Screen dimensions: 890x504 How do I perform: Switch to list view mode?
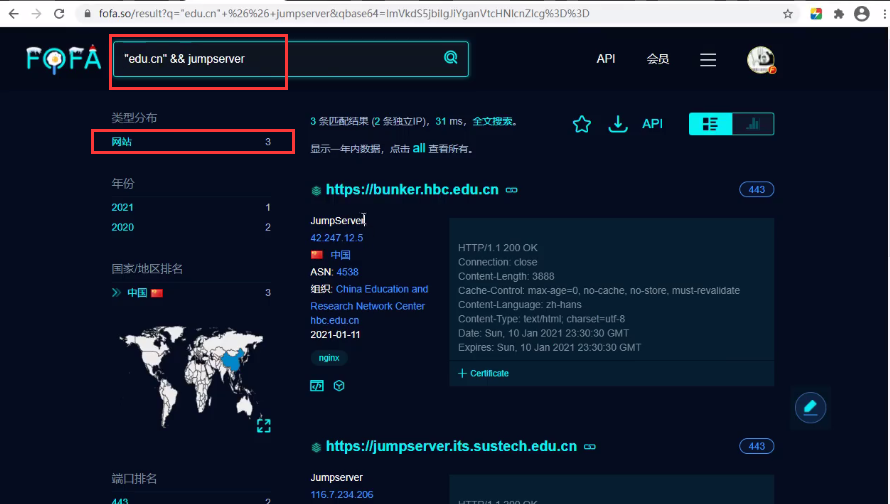711,124
